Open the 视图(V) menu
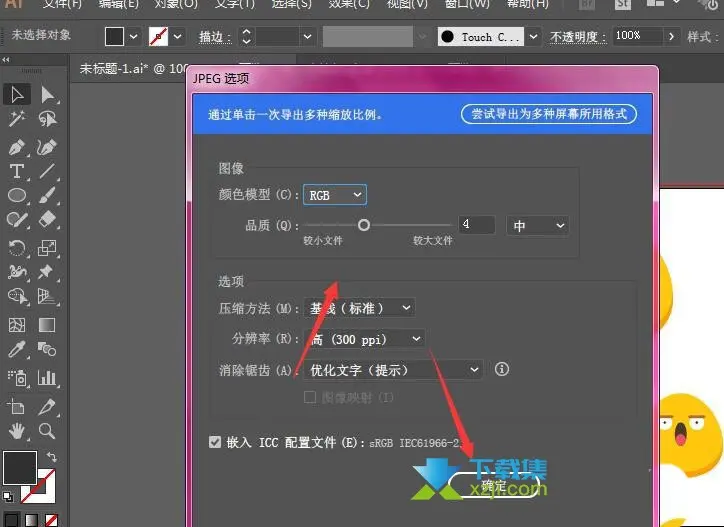Image resolution: width=724 pixels, height=527 pixels. coord(407,4)
